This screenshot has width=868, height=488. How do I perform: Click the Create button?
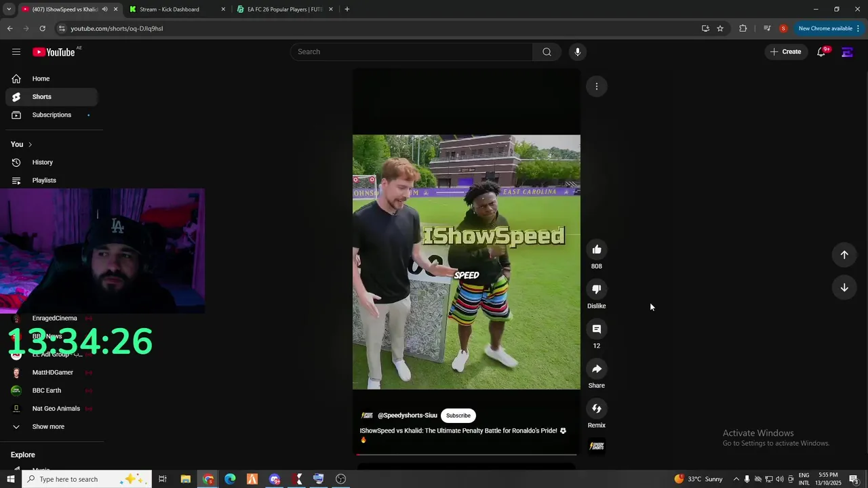click(x=786, y=52)
